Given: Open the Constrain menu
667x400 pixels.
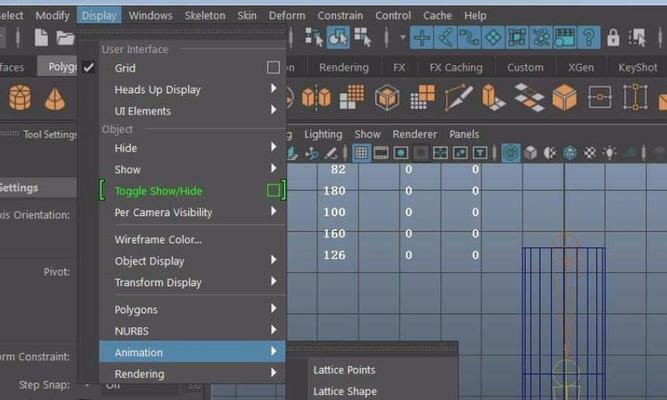Looking at the screenshot, I should point(340,16).
